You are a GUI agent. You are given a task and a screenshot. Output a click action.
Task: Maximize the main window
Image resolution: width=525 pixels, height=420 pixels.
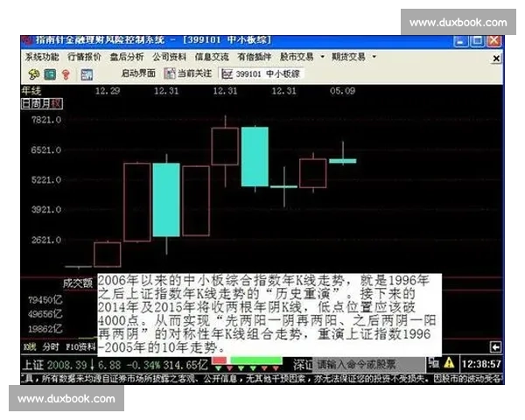pos(478,41)
